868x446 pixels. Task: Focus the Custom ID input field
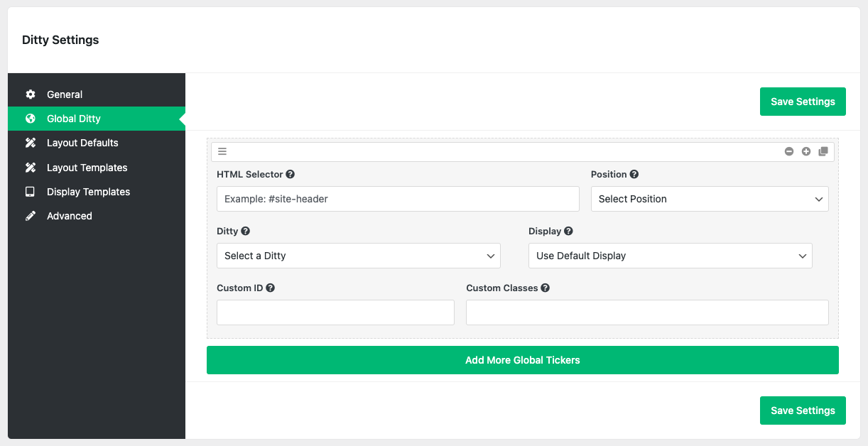[x=335, y=312]
